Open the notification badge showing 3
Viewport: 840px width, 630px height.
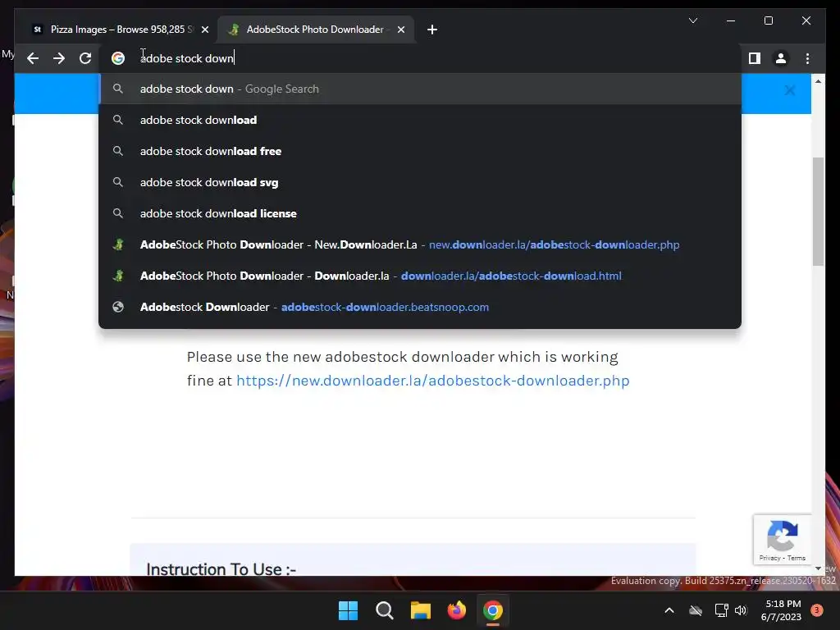(x=817, y=610)
